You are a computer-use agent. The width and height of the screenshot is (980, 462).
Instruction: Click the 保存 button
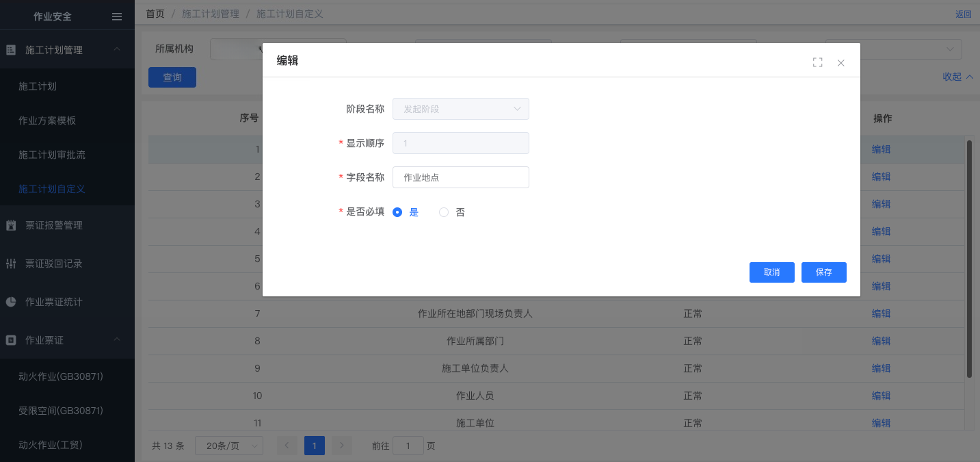coord(823,272)
